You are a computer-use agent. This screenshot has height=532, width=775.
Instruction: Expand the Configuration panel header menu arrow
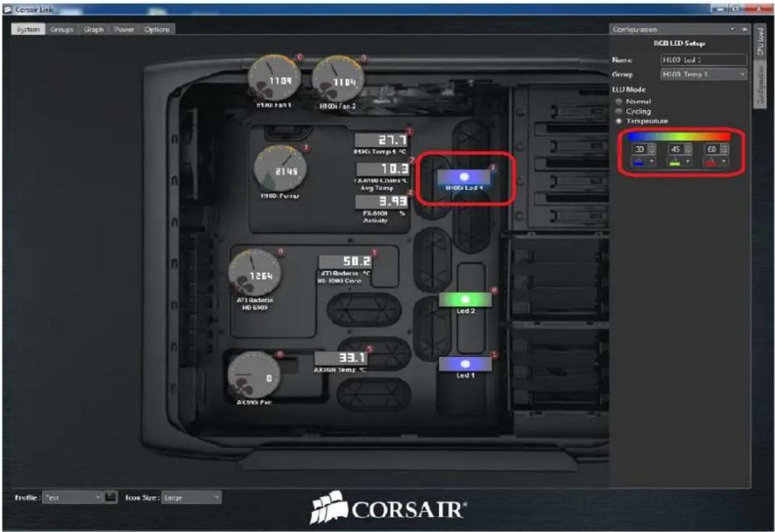point(733,29)
